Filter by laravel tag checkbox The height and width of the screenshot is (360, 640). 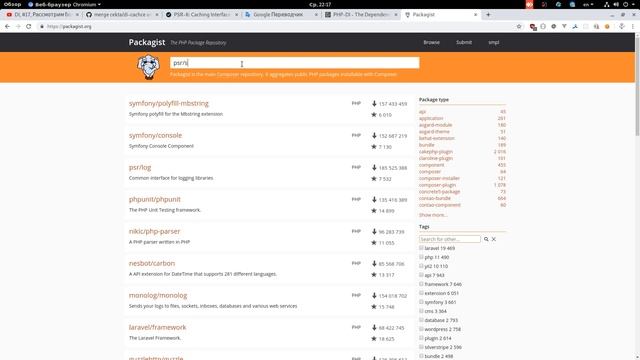tap(421, 248)
